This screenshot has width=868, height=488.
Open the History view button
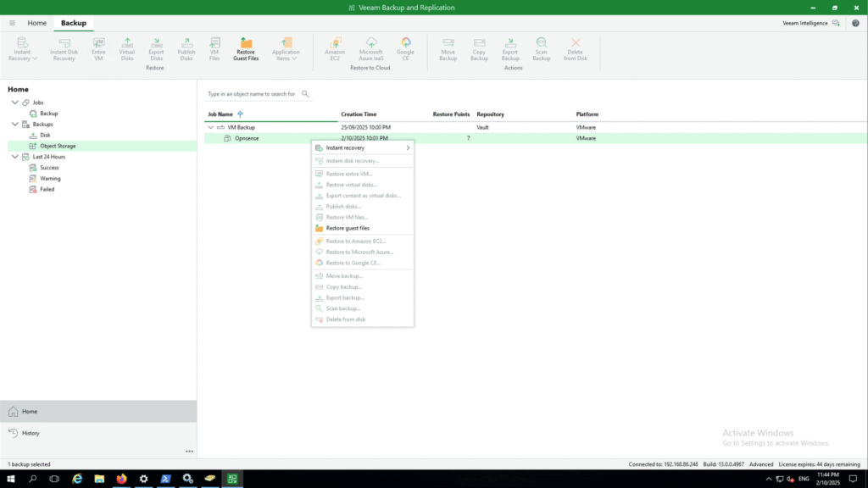click(x=31, y=433)
